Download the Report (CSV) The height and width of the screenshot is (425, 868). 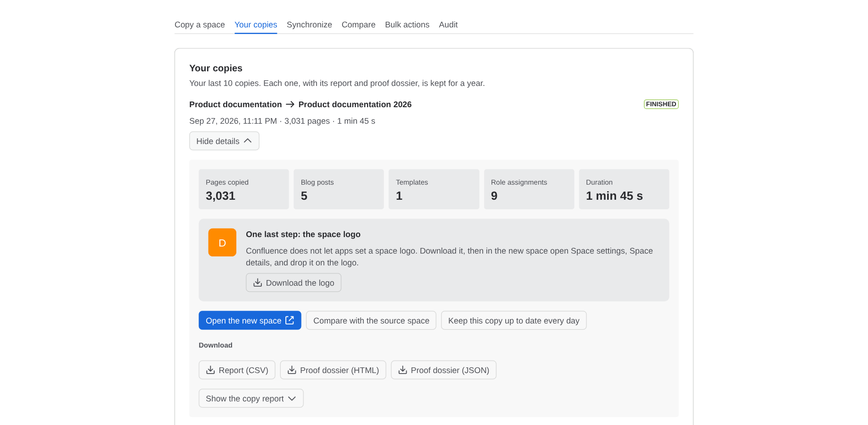click(237, 370)
